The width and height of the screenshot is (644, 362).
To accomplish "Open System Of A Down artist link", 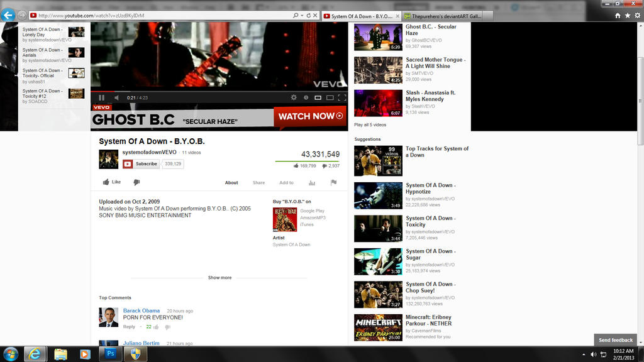I will 292,244.
